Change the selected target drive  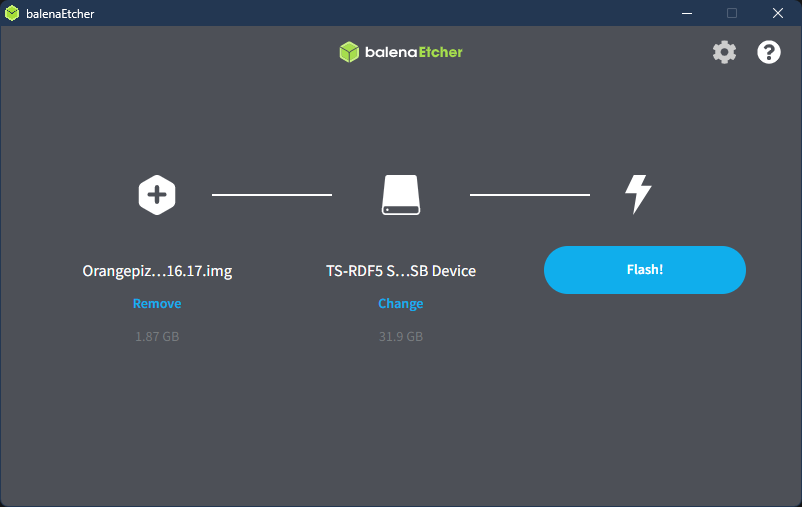click(400, 303)
